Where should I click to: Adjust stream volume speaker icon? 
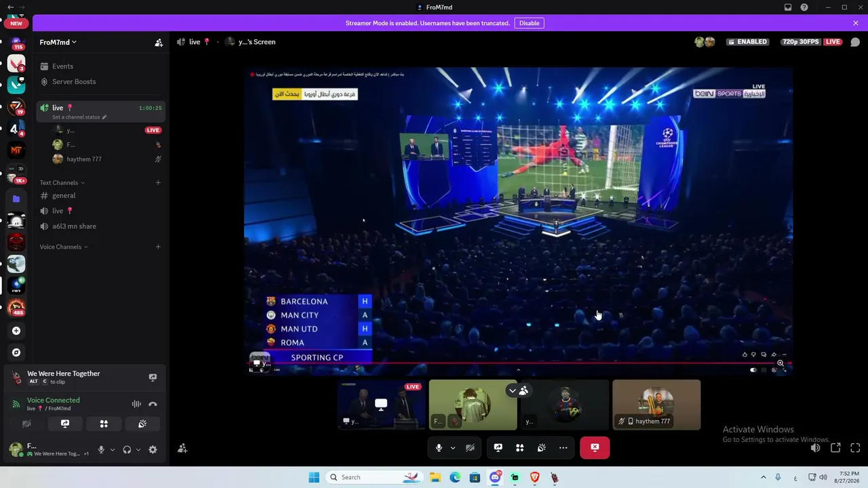point(815,447)
